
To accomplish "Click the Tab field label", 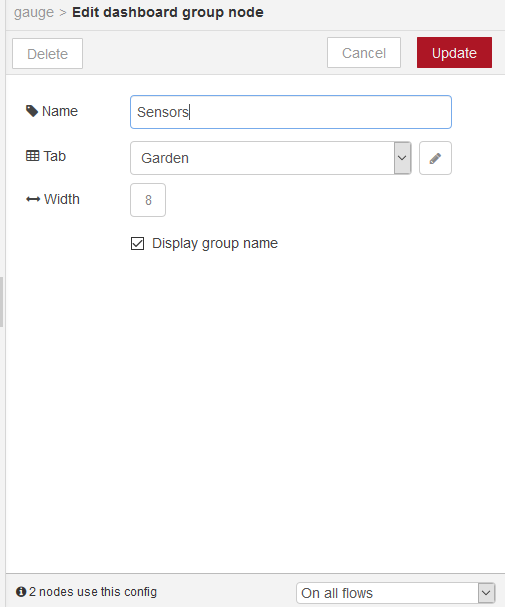I will point(55,156).
